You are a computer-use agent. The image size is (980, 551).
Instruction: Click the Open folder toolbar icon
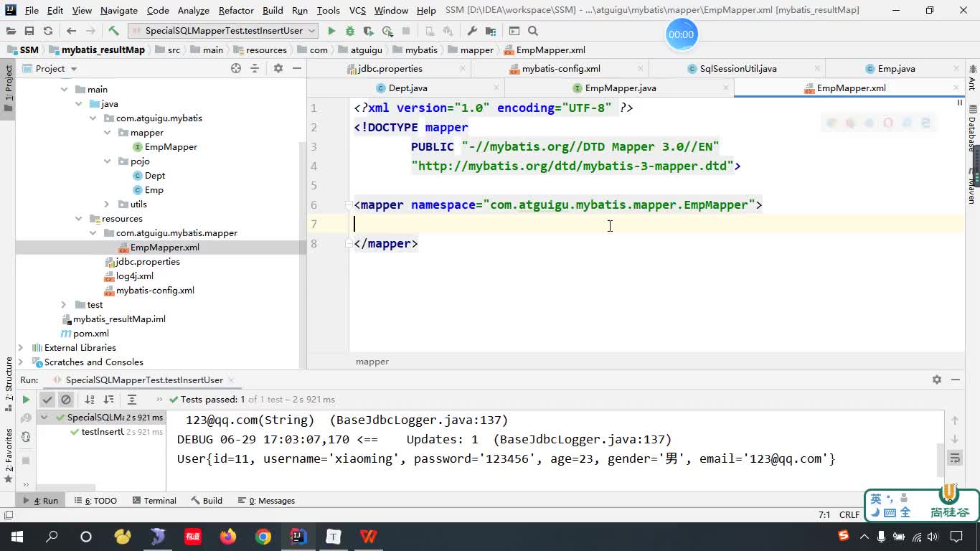(x=10, y=31)
